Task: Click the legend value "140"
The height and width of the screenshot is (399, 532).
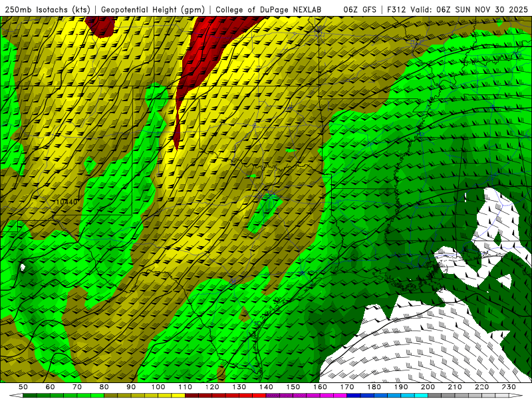Action: 266,387
